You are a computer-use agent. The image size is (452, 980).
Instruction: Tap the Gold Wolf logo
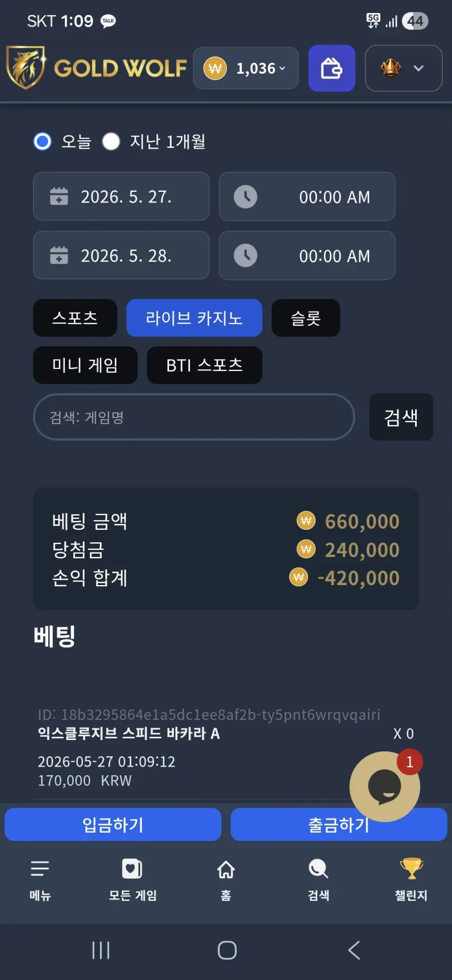tap(97, 68)
